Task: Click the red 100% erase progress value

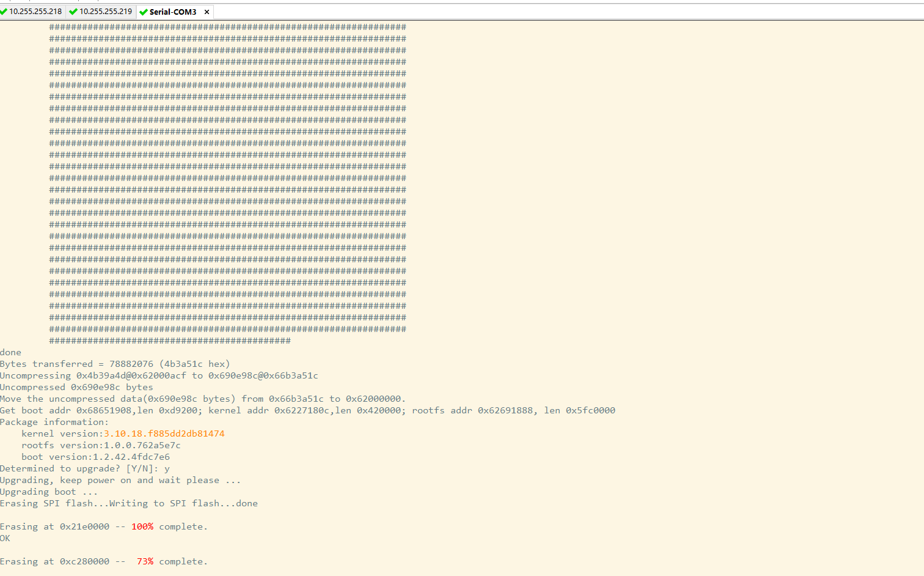Action: (142, 526)
